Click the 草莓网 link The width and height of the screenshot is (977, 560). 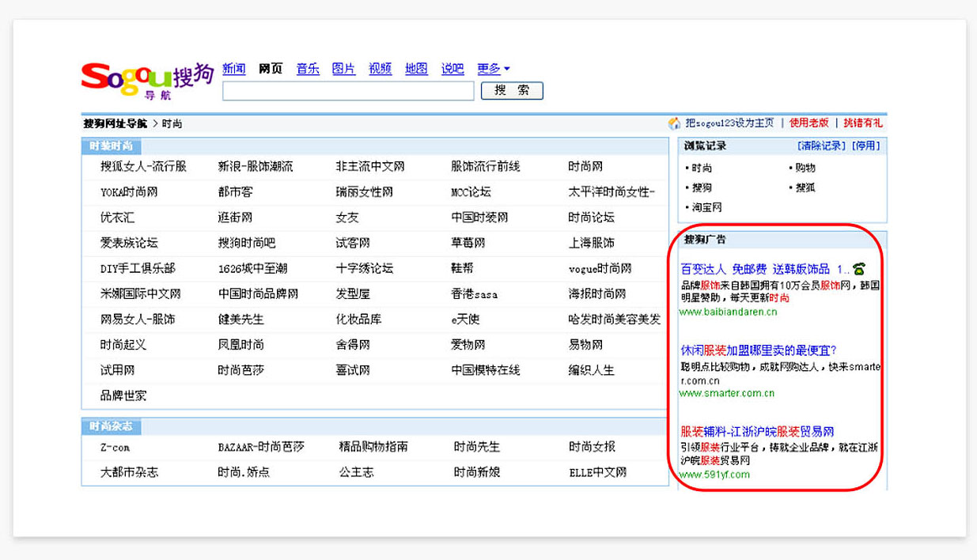click(x=468, y=243)
